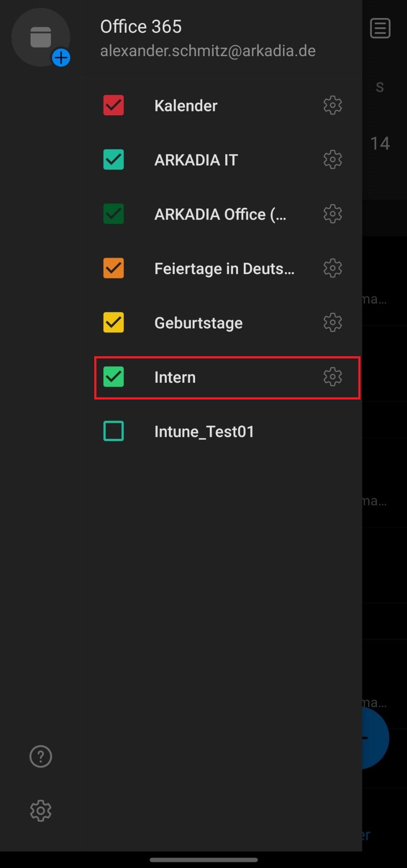Open app settings gear in sidebar
Viewport: 407px width, 868px height.
[41, 811]
